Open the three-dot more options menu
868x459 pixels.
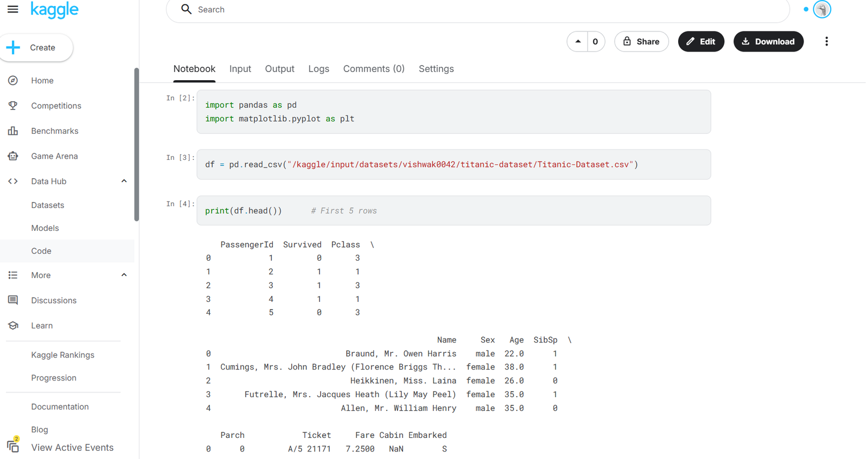point(826,42)
